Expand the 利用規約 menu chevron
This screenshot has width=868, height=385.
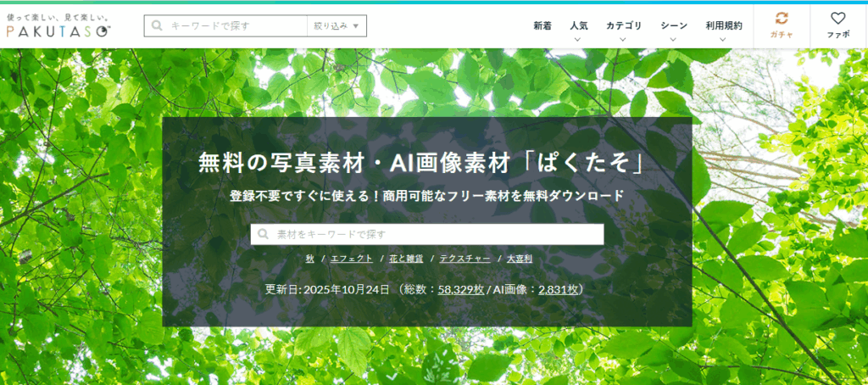(x=723, y=39)
